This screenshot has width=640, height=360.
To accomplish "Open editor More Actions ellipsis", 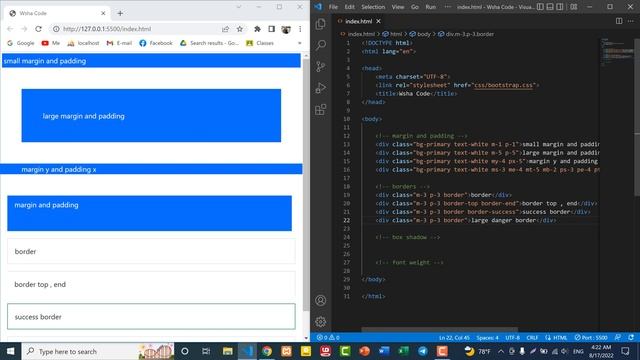I will coord(631,21).
